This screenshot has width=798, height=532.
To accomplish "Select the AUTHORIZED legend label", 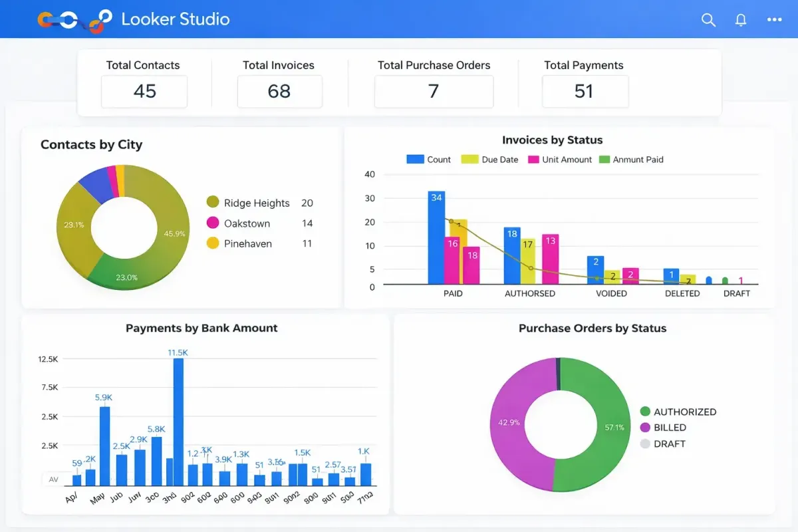I will (685, 412).
